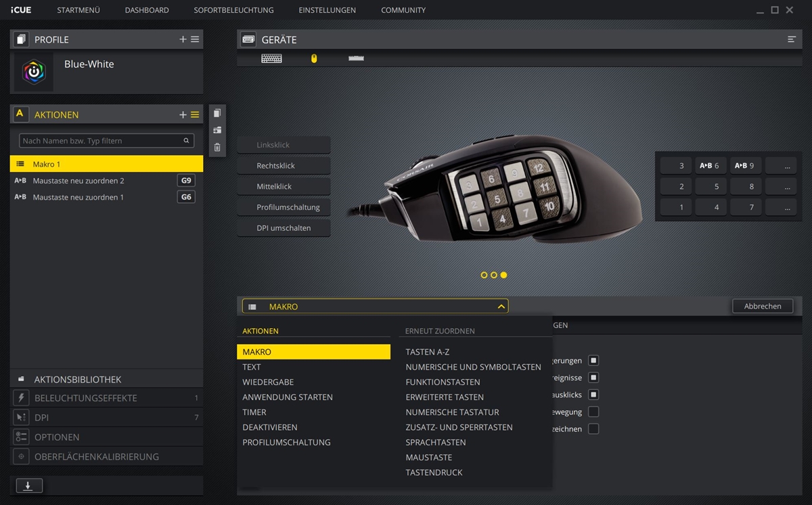
Task: Open the GERÄTE panel menu icon
Action: coord(791,39)
